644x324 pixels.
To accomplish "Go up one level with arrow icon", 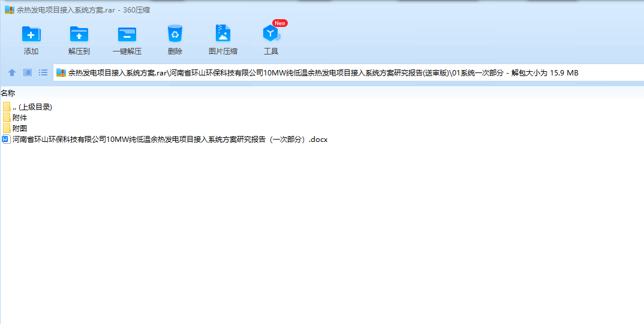I will pyautogui.click(x=12, y=72).
